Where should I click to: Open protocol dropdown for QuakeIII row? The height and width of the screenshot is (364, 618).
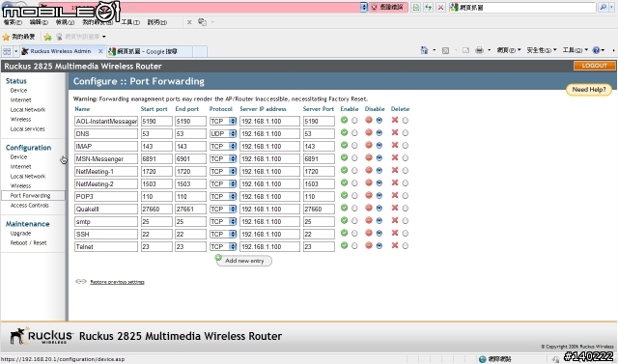[x=223, y=210]
